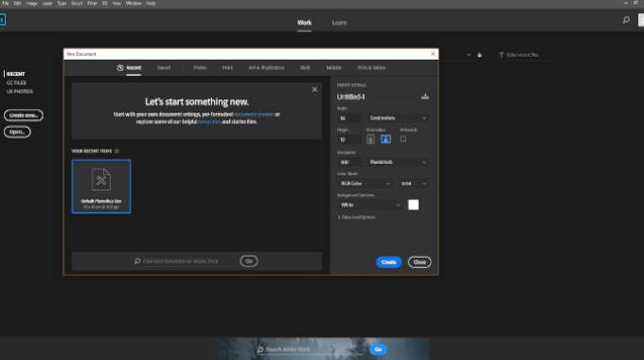Image resolution: width=644 pixels, height=360 pixels.
Task: Click the Photoshop home logo icon
Action: [2, 20]
